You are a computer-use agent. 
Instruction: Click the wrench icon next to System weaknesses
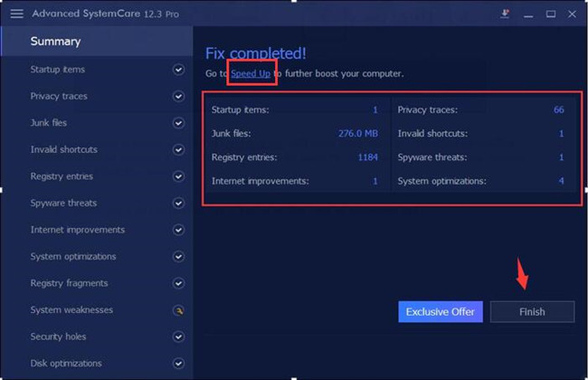[x=178, y=310]
